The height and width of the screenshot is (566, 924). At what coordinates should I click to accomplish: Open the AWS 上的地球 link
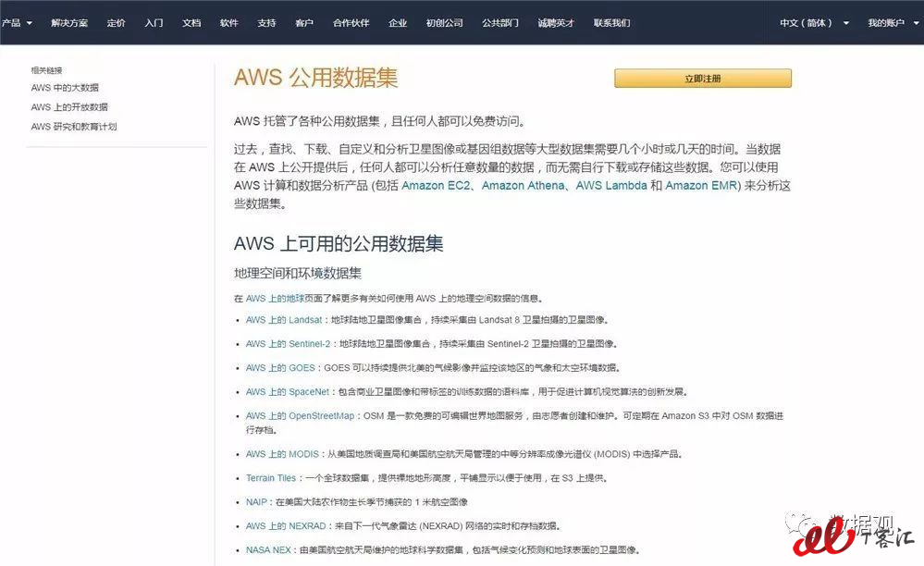(x=276, y=299)
